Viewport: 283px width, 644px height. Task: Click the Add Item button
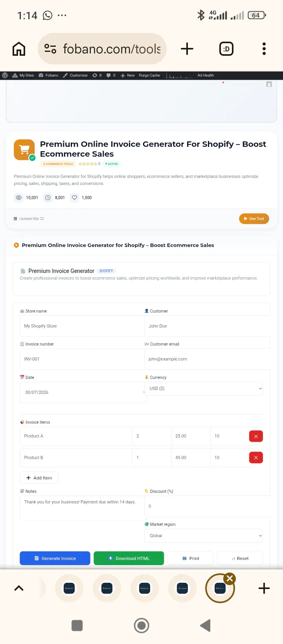pos(39,478)
